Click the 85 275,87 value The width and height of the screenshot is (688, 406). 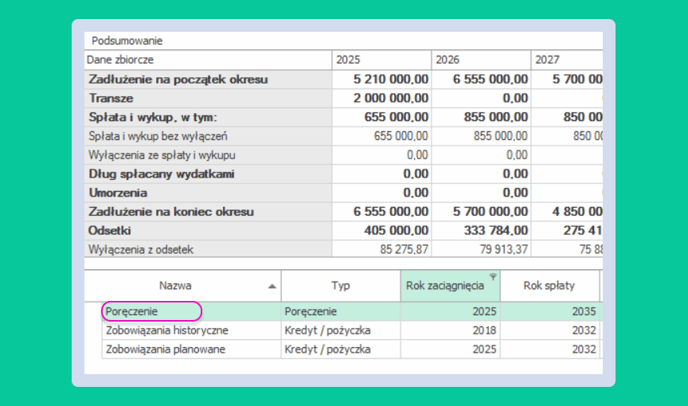point(404,249)
